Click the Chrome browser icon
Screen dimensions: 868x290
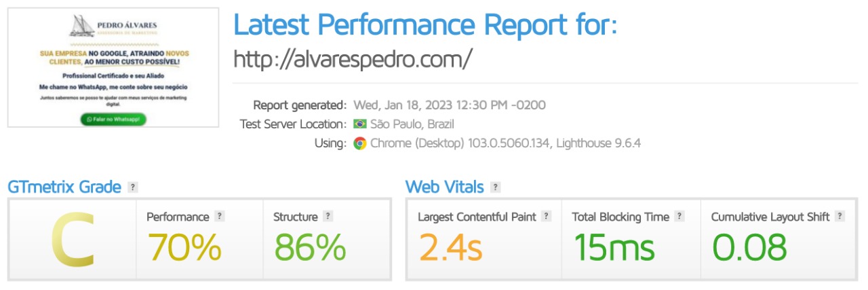point(359,143)
